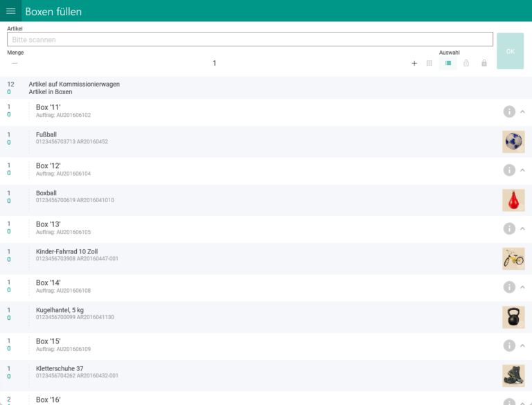Open the hamburger navigation menu
The width and height of the screenshot is (532, 405).
coord(11,11)
